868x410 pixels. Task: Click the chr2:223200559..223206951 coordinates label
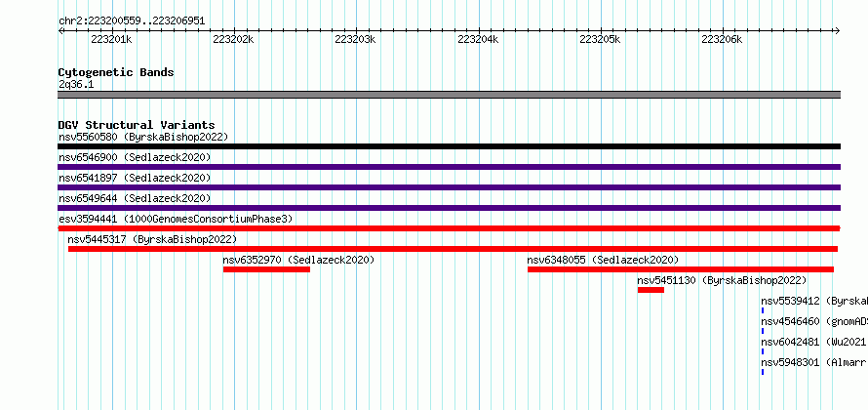point(132,21)
